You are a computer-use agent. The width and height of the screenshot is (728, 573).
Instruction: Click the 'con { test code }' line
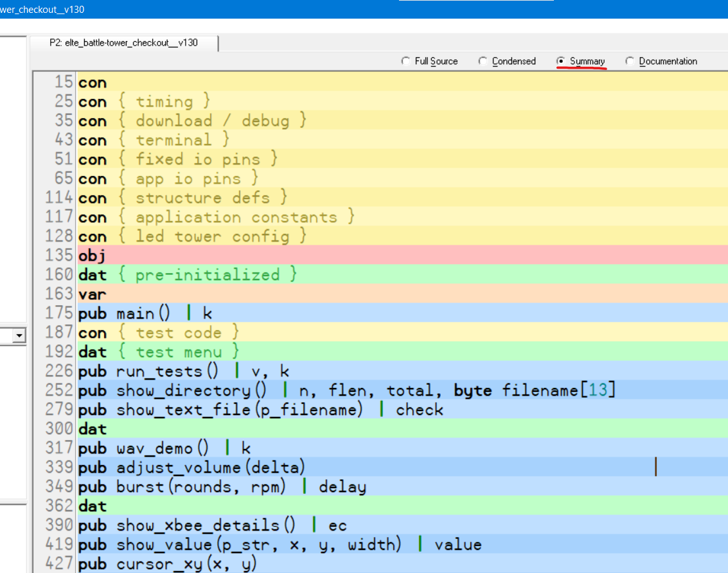tap(403, 333)
